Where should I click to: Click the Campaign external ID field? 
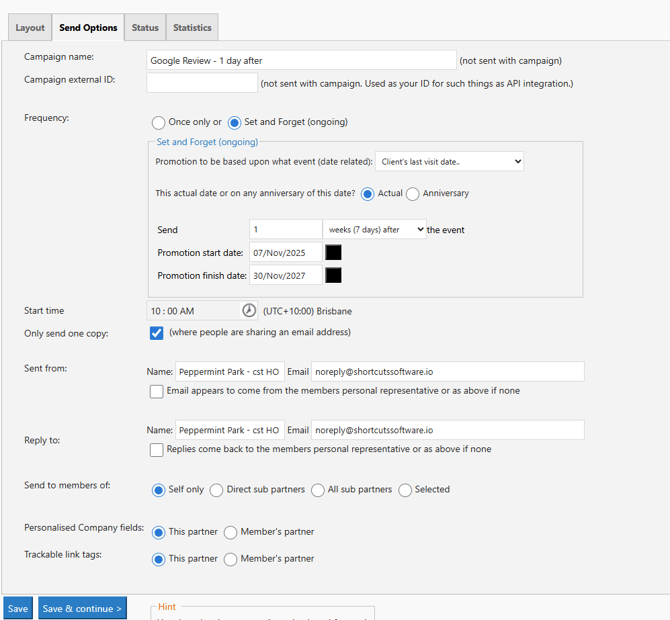tap(201, 83)
